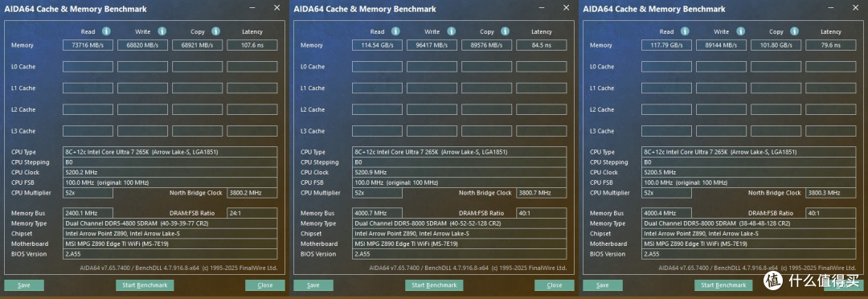Select the 117.79 GB/s memory read value
868x299 pixels.
666,45
